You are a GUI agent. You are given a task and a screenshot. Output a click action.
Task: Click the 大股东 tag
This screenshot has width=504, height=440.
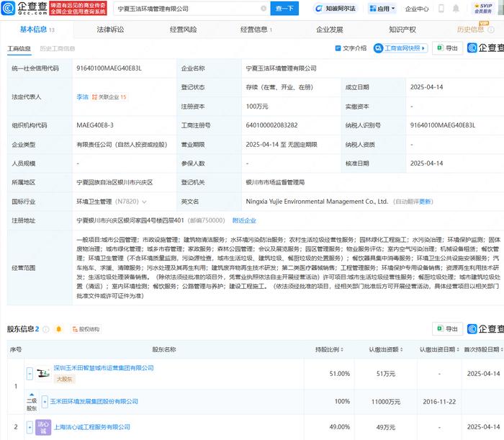point(64,380)
